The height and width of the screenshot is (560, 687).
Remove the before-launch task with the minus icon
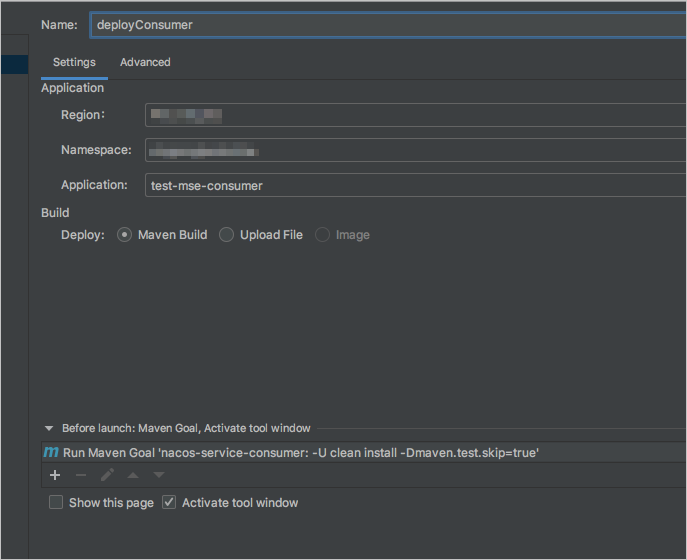[81, 475]
